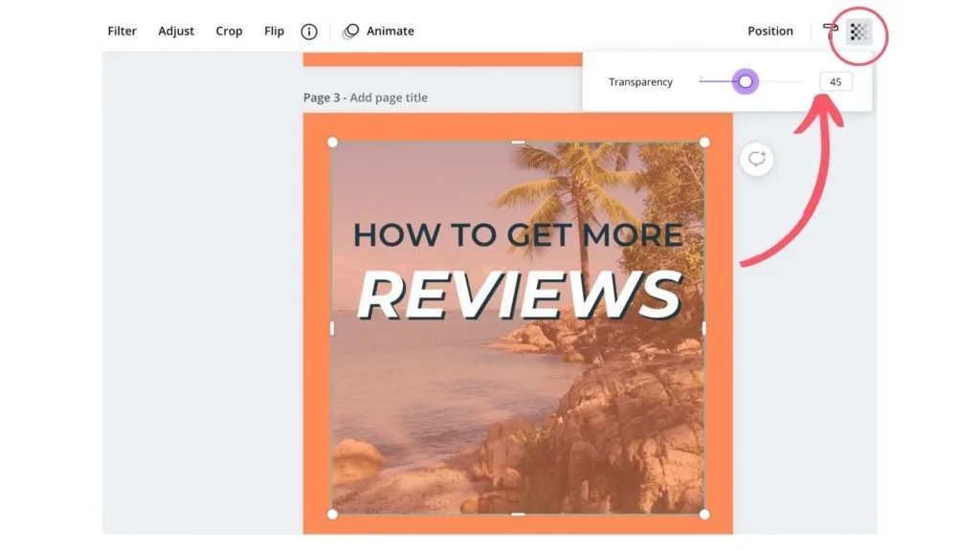Screen dimensions: 980x551
Task: Select the 'HOW TO GET MORE' text
Action: (x=518, y=233)
